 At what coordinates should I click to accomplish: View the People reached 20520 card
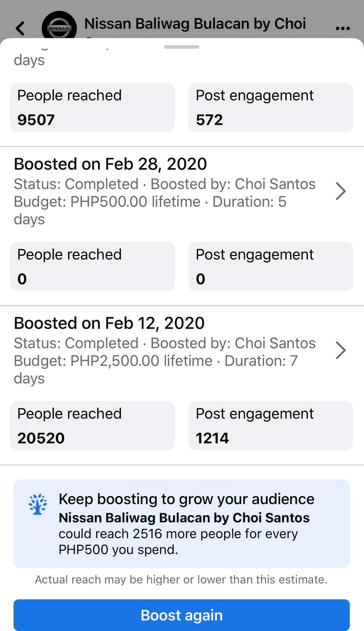point(92,426)
